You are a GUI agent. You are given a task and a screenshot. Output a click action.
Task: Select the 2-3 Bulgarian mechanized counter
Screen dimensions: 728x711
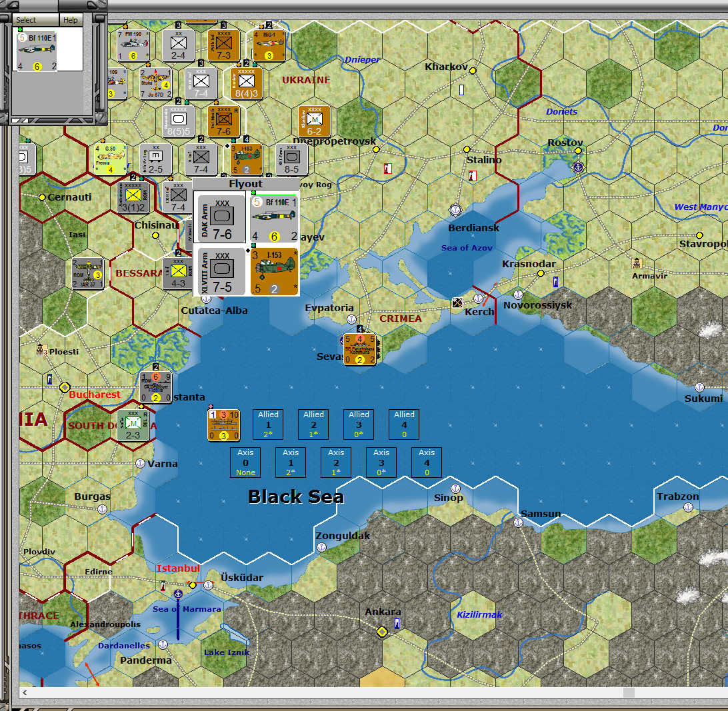[x=133, y=425]
